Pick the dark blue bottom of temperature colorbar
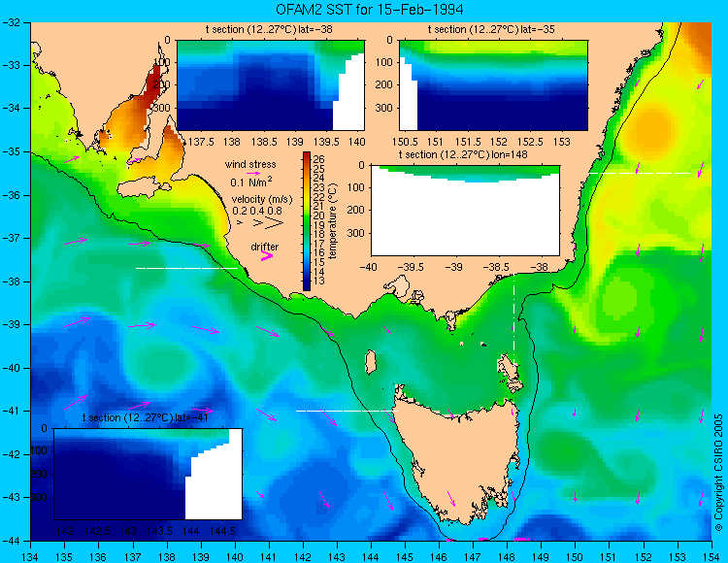The width and height of the screenshot is (728, 563). [307, 284]
